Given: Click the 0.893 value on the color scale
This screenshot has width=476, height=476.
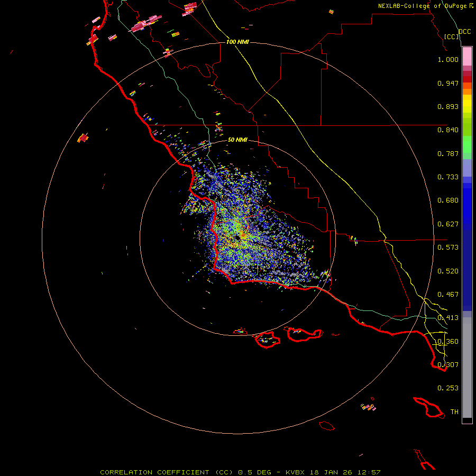Looking at the screenshot, I should (448, 106).
